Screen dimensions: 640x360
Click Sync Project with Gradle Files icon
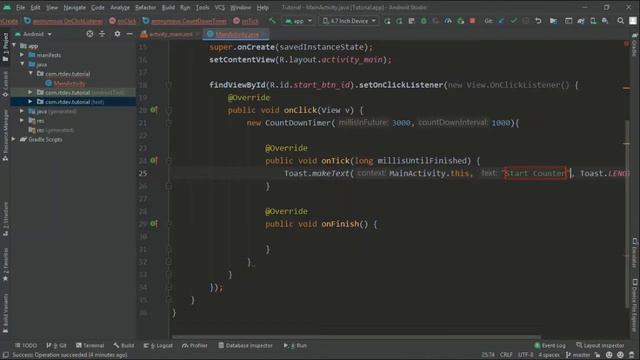(580, 20)
